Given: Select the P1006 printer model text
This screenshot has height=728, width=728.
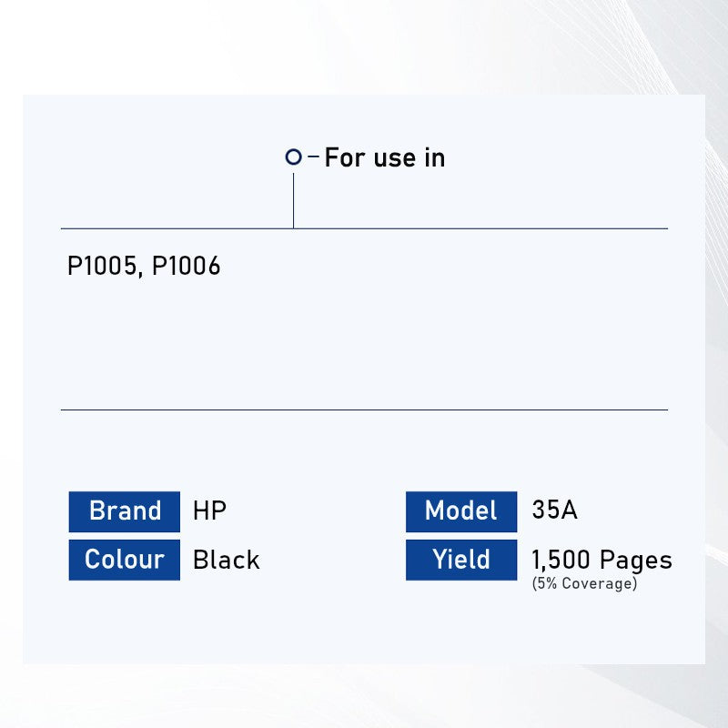Looking at the screenshot, I should point(186,267).
